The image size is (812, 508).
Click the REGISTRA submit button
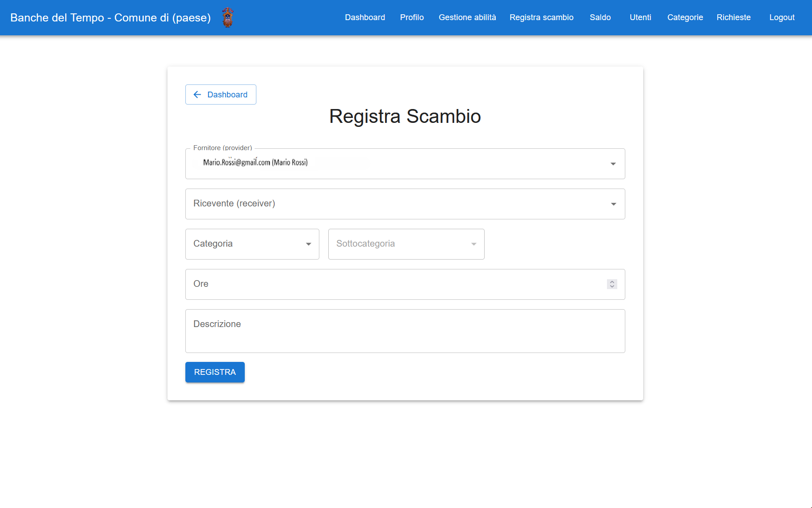(215, 372)
